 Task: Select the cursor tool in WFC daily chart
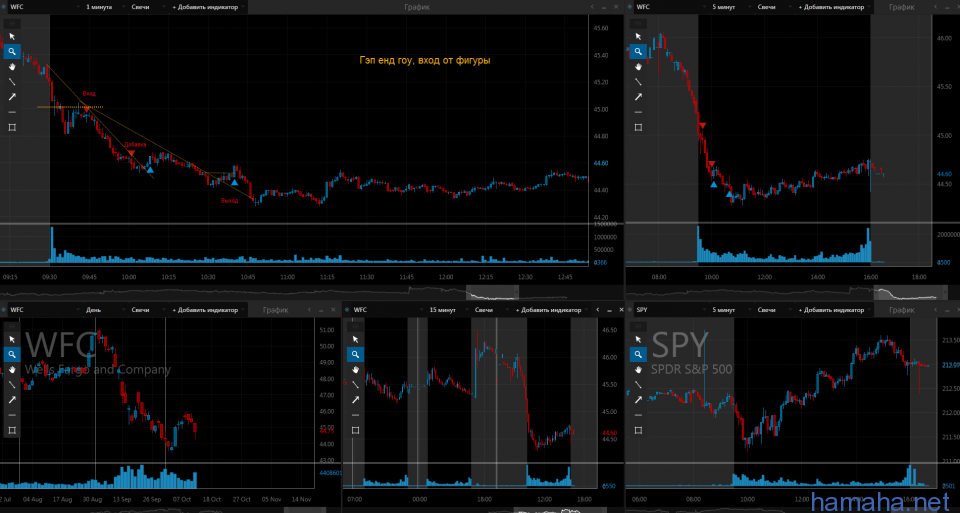click(x=12, y=339)
